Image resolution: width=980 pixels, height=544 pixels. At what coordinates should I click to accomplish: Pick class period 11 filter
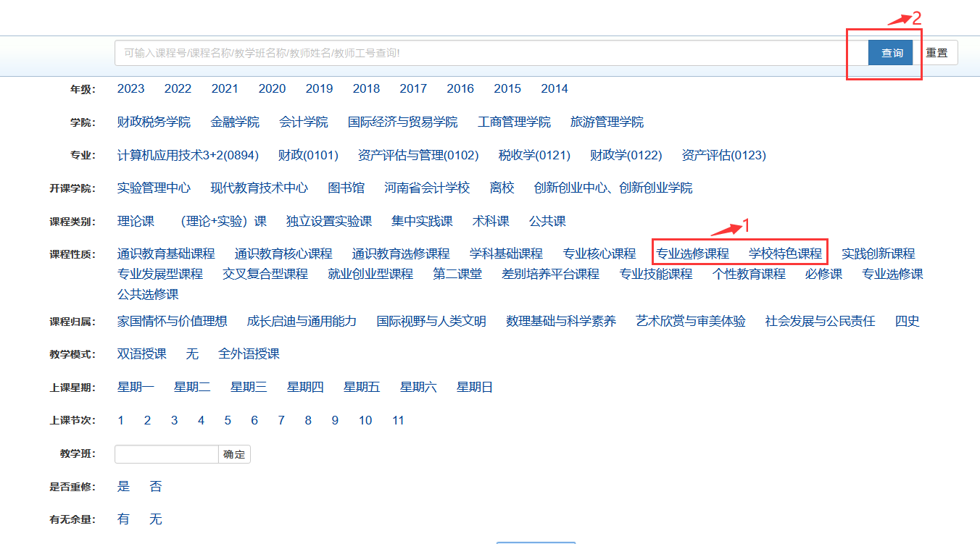pyautogui.click(x=398, y=421)
